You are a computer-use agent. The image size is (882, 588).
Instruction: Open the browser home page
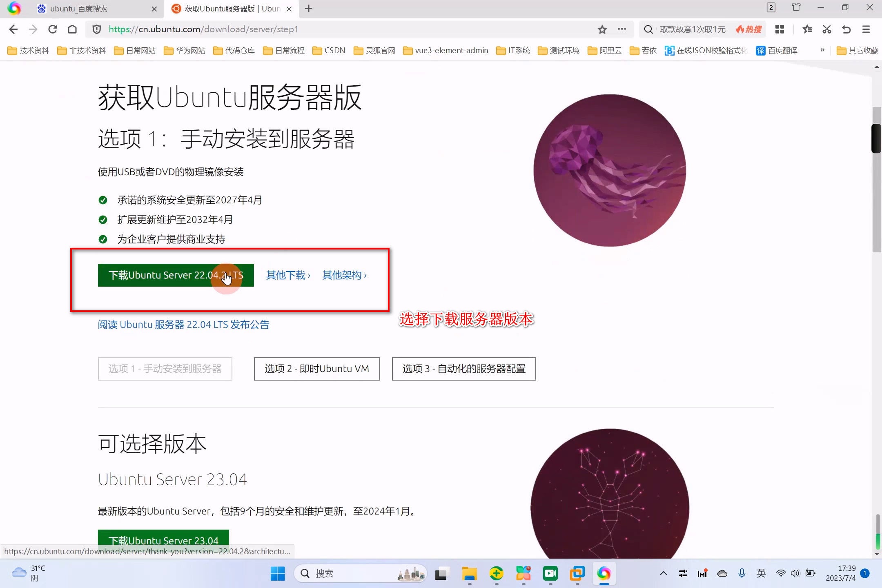coord(72,29)
